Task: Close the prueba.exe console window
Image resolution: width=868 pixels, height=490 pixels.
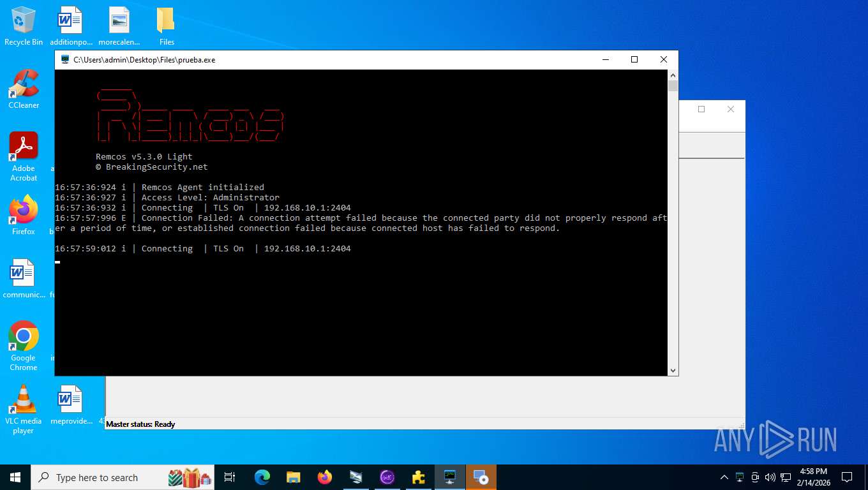Action: tap(664, 59)
